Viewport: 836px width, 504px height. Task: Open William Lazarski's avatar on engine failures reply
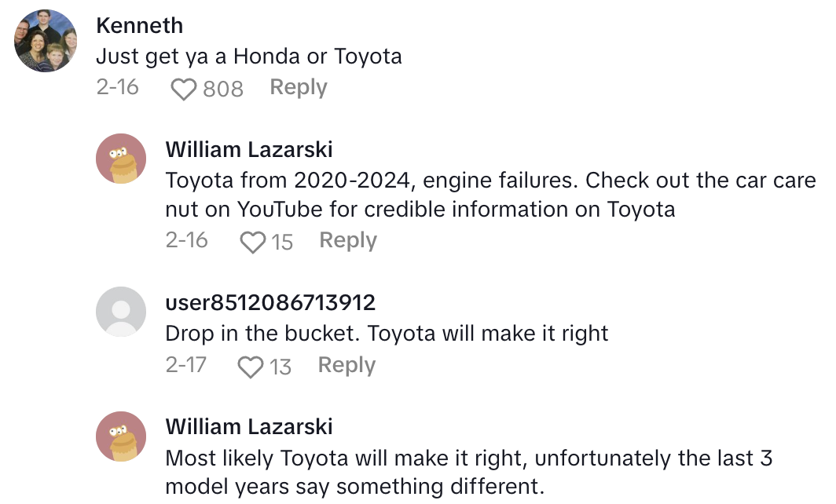(121, 159)
